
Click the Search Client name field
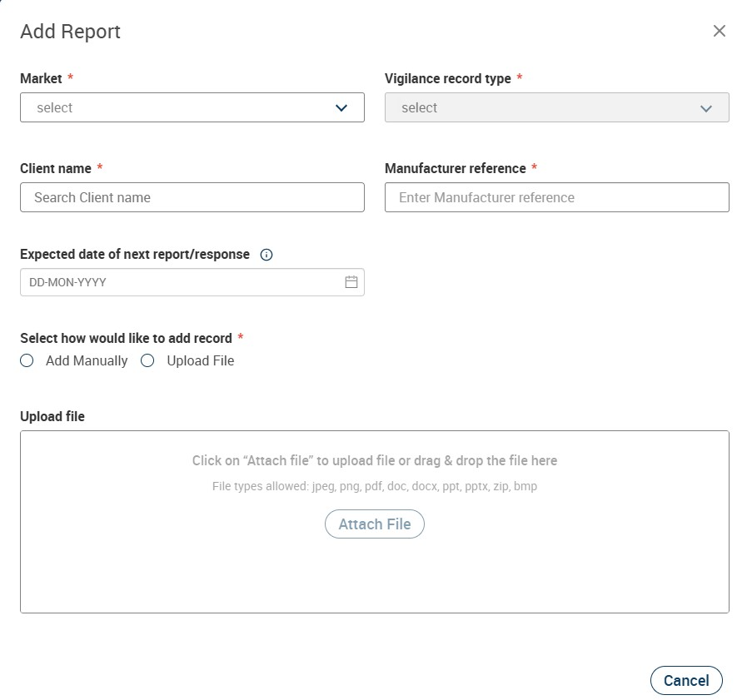coord(192,197)
